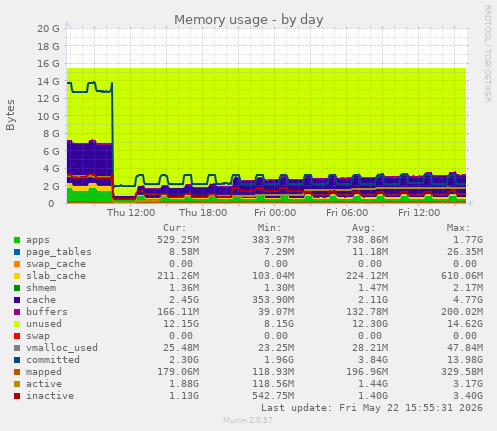Click the 'Thu 12:00' time axis label

tap(131, 213)
